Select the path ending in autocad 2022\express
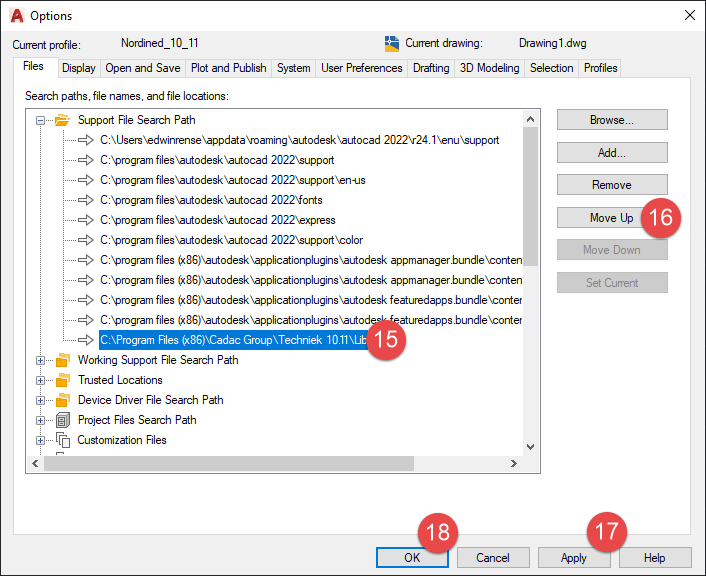The height and width of the screenshot is (576, 706). (217, 220)
